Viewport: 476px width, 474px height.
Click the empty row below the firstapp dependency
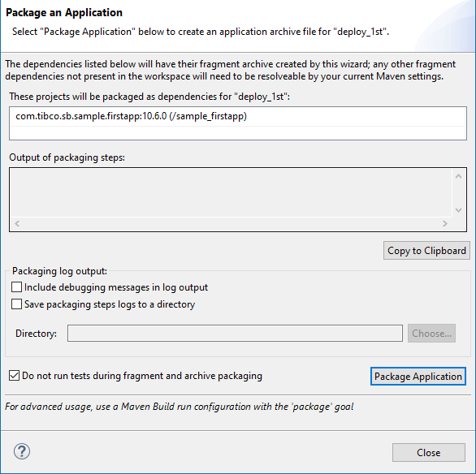(x=238, y=133)
